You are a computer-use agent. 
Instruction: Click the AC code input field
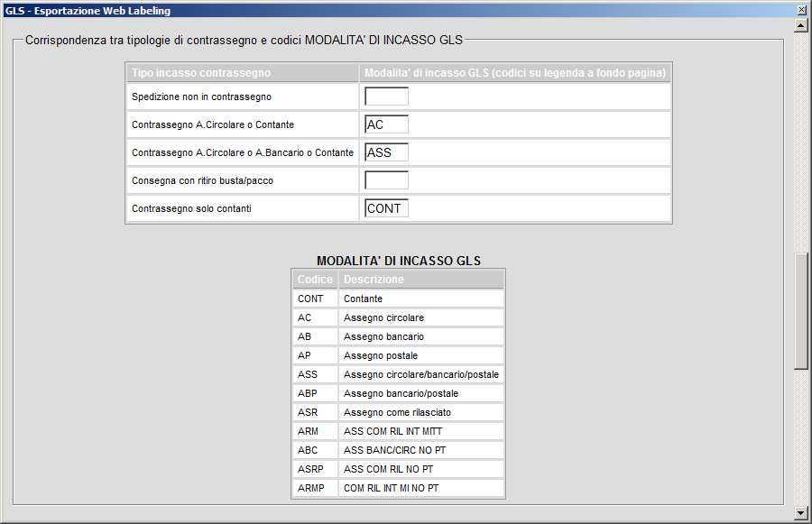pos(386,124)
